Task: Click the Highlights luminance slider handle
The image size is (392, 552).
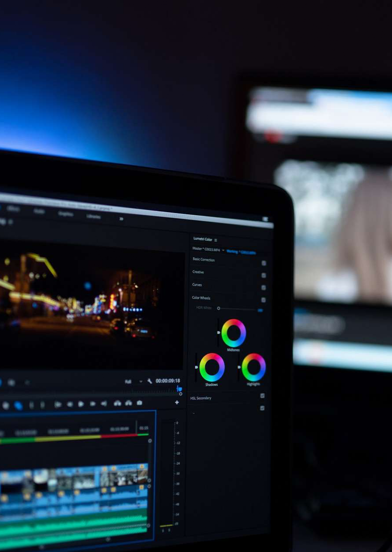Action: [x=239, y=367]
